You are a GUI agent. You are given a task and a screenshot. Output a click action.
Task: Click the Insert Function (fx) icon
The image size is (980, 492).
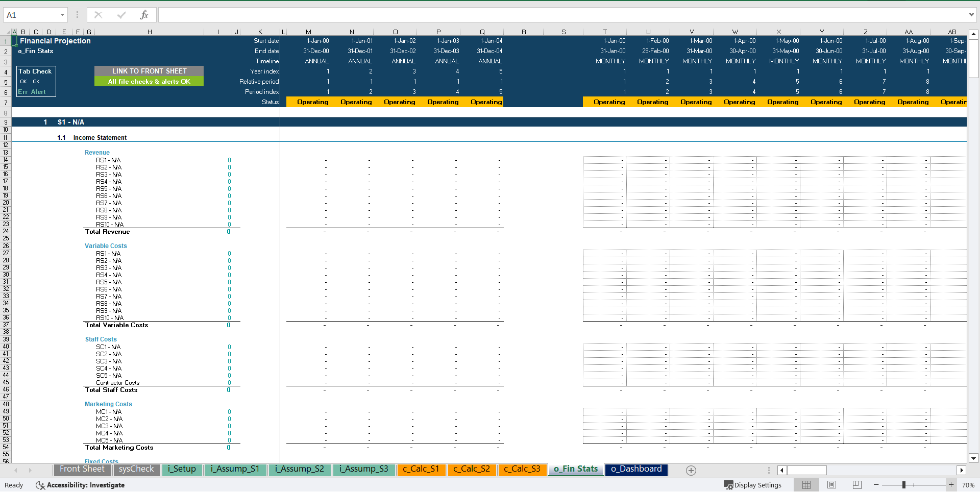[x=144, y=14]
